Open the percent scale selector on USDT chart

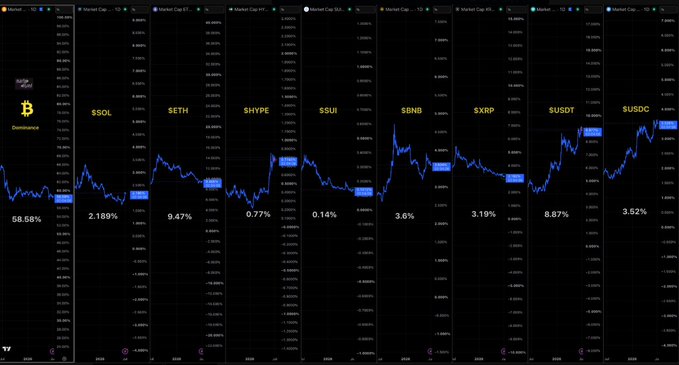(592, 10)
